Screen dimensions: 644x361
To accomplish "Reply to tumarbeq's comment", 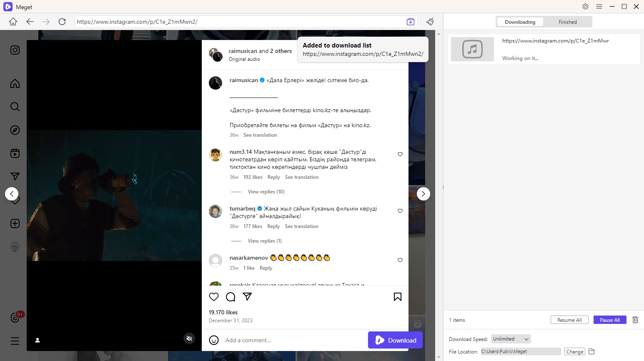I will 273,226.
